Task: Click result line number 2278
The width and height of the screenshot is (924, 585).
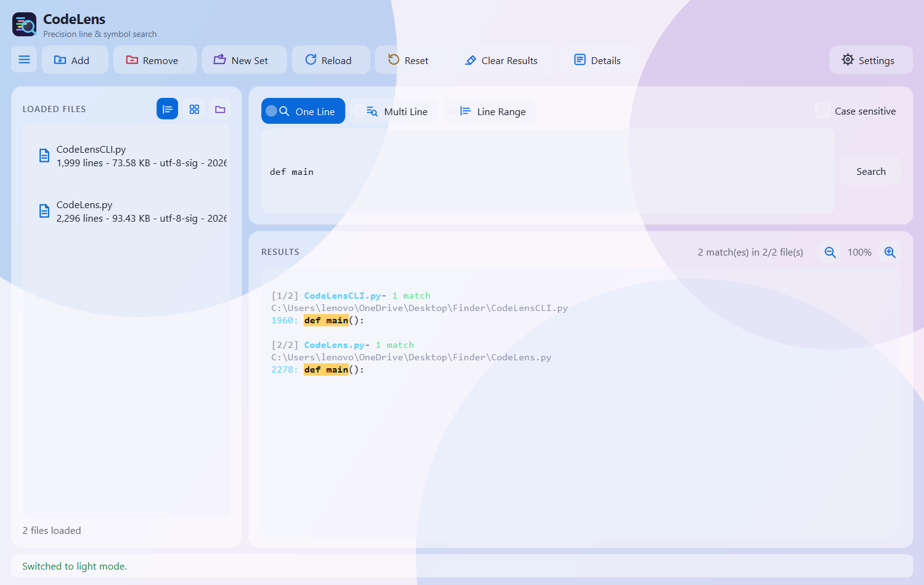Action: pos(285,369)
